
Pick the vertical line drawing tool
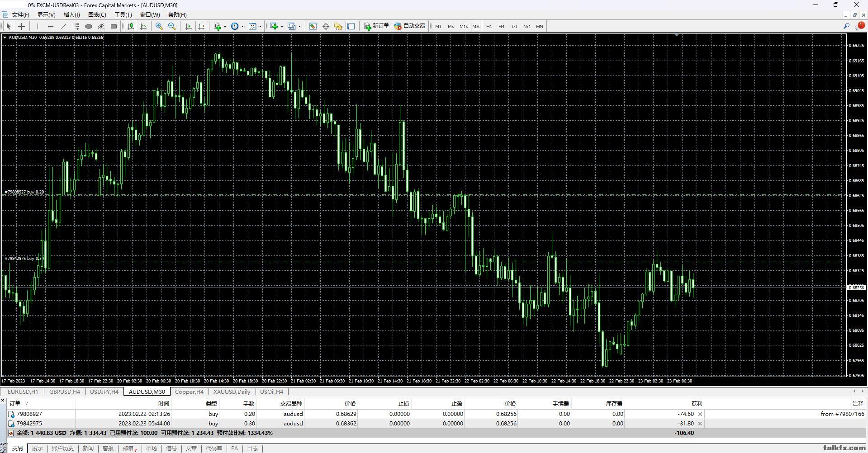[38, 26]
